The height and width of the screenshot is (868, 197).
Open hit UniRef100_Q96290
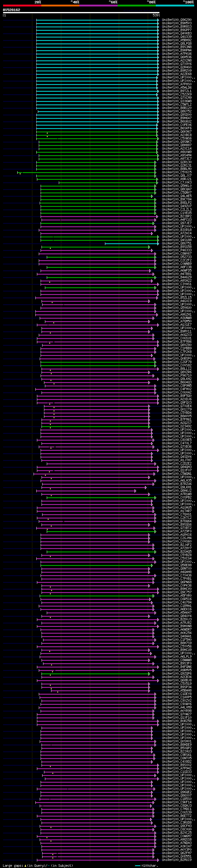pyautogui.click(x=177, y=20)
